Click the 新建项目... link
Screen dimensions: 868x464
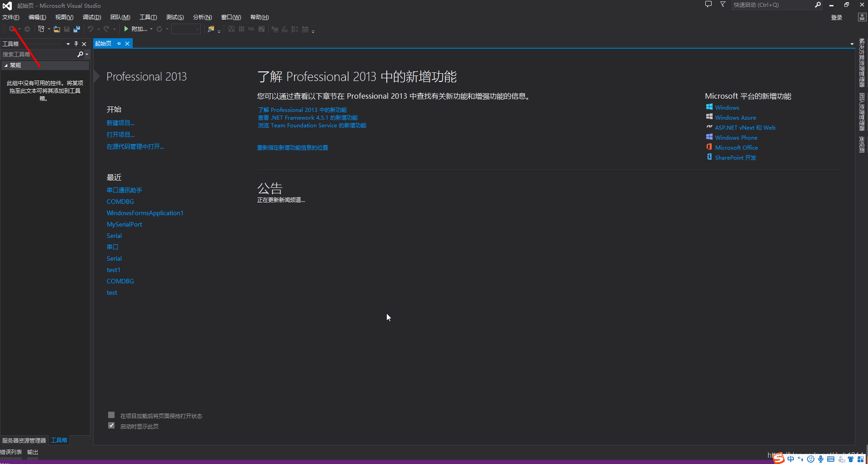tap(120, 123)
